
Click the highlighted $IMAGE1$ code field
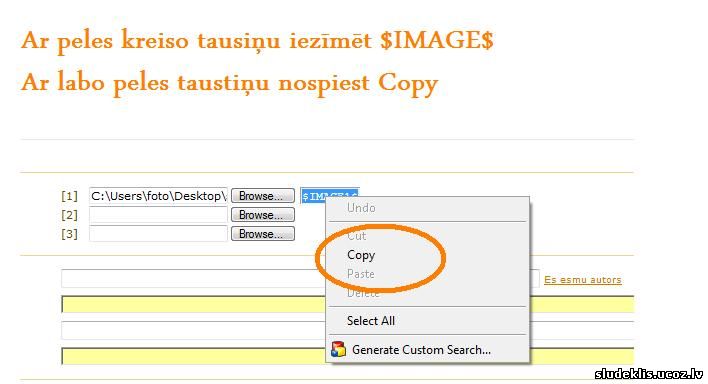[x=330, y=196]
